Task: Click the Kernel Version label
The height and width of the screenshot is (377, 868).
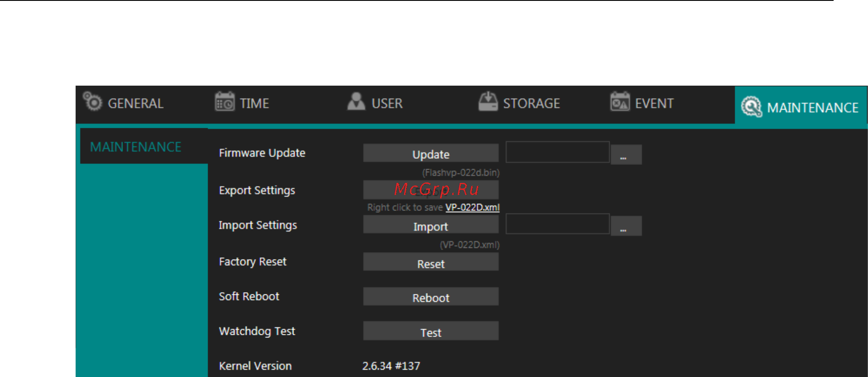Action: [x=255, y=366]
